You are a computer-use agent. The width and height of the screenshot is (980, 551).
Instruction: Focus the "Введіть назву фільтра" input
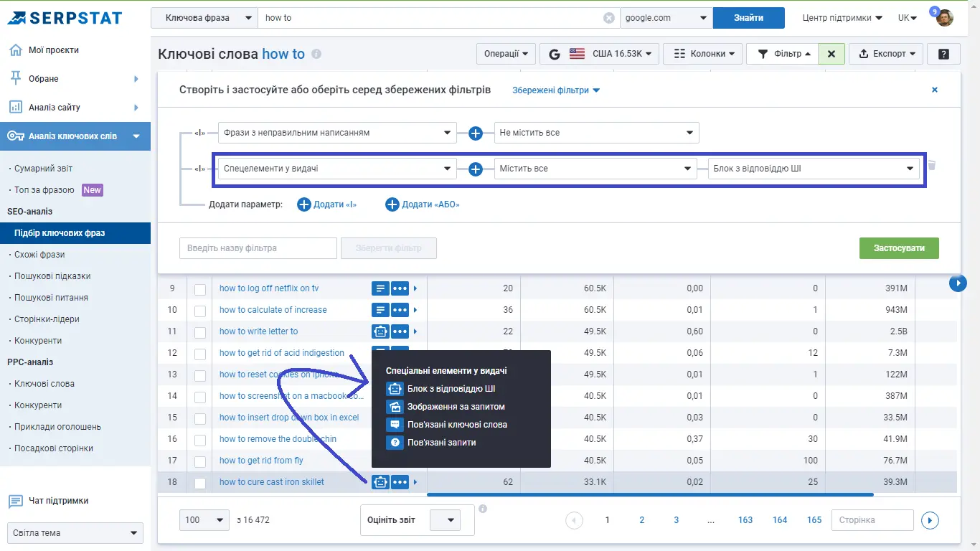258,248
